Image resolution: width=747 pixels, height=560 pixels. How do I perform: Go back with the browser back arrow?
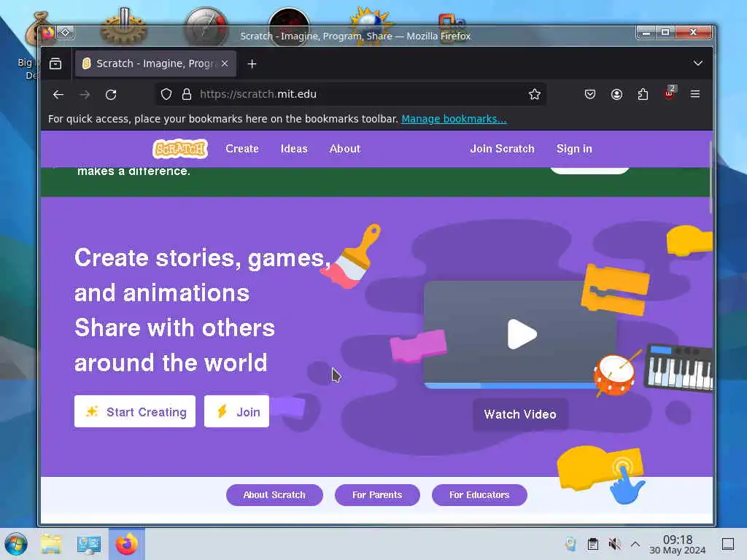pos(58,94)
